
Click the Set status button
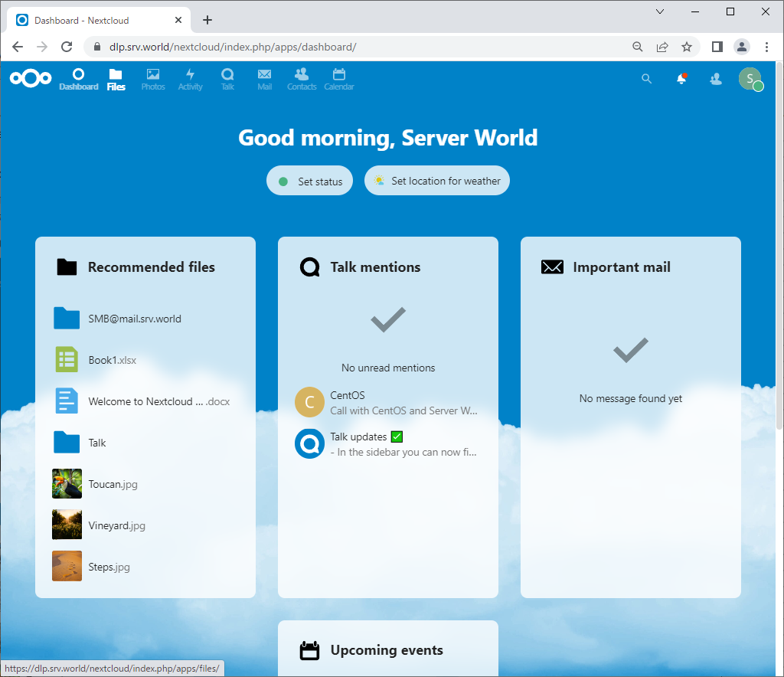(309, 181)
